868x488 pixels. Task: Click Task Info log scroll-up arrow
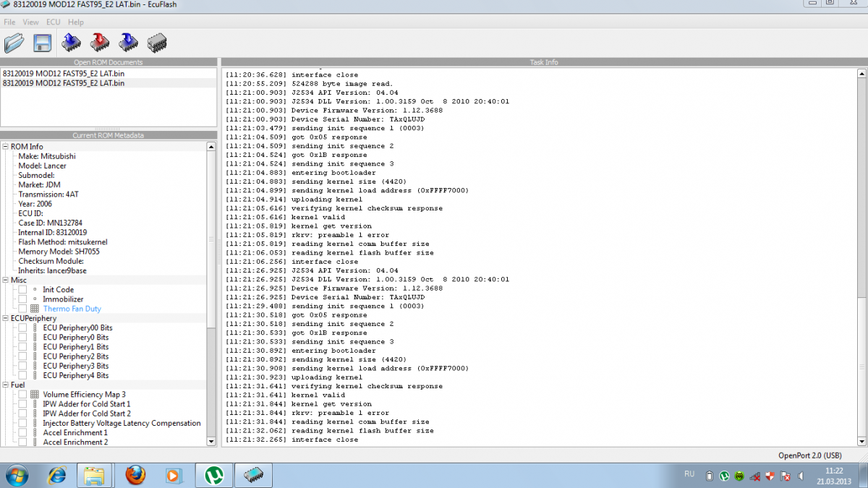861,73
